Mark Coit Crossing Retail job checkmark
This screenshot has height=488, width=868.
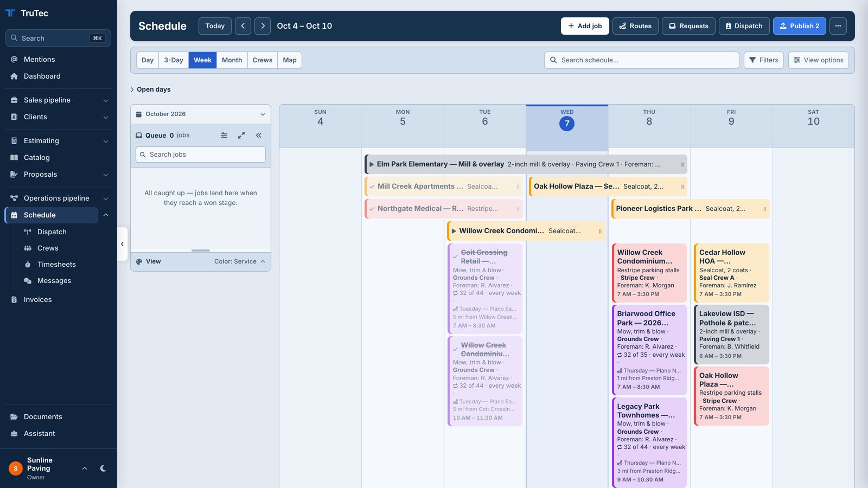[x=455, y=257]
